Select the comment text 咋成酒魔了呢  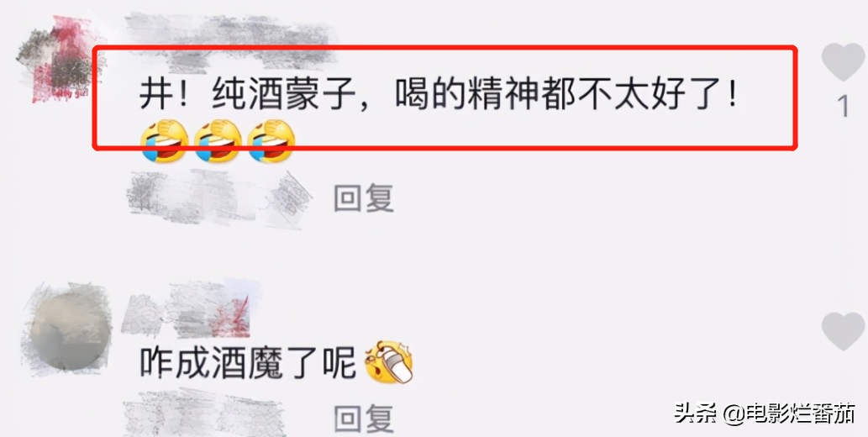(x=247, y=364)
